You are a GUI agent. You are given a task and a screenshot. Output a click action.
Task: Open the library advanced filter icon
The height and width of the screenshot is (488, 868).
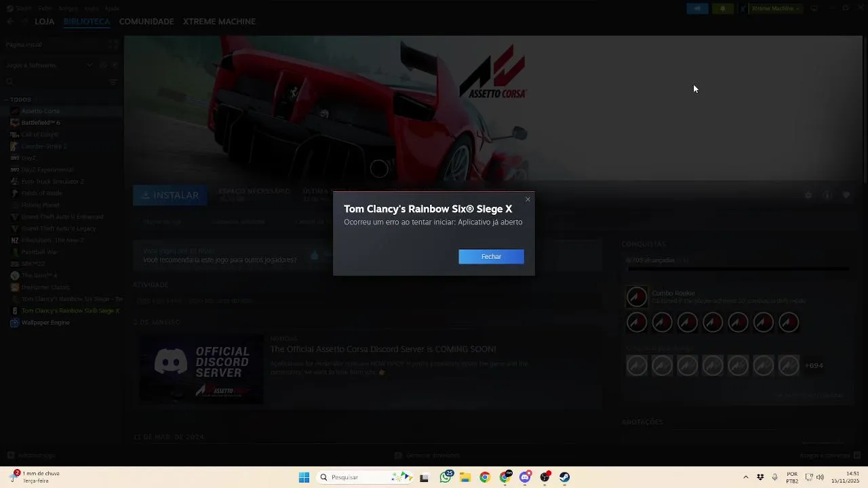tap(113, 82)
